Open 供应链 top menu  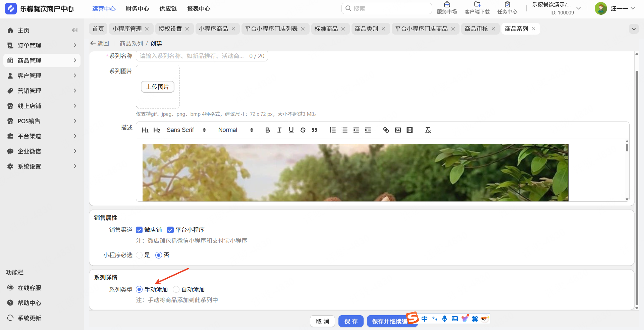[168, 9]
